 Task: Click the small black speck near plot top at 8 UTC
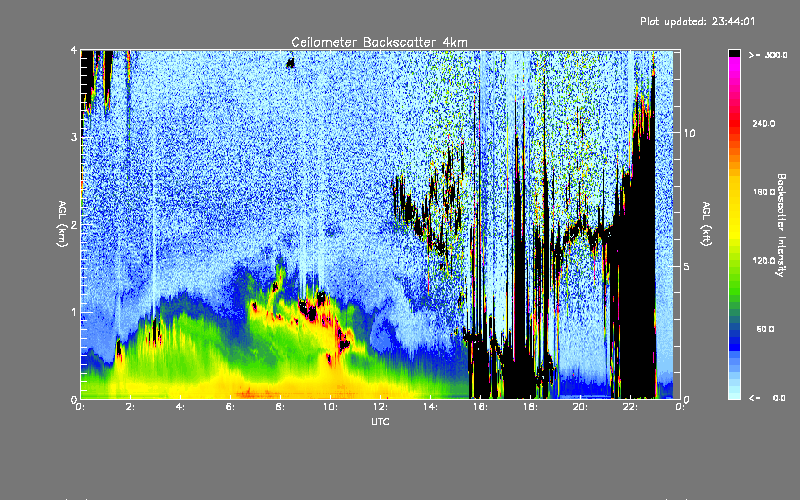290,63
